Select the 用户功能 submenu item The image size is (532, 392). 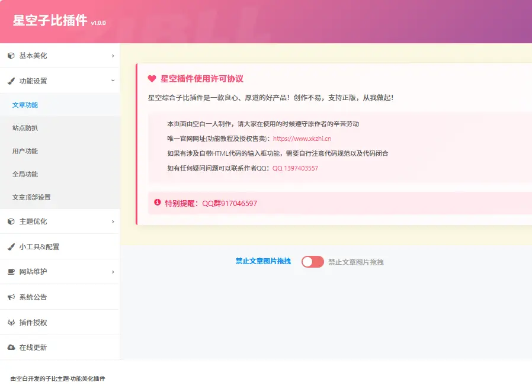pyautogui.click(x=25, y=151)
